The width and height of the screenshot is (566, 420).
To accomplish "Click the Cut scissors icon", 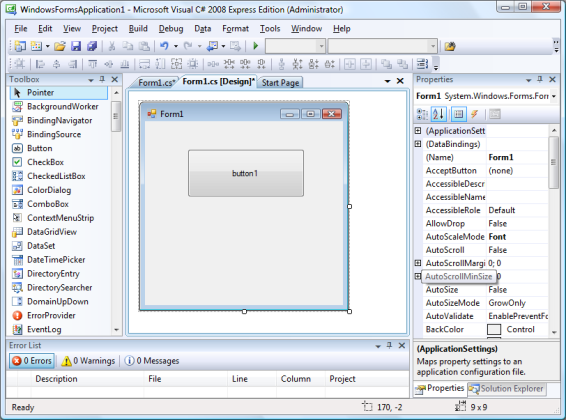I will pyautogui.click(x=112, y=46).
